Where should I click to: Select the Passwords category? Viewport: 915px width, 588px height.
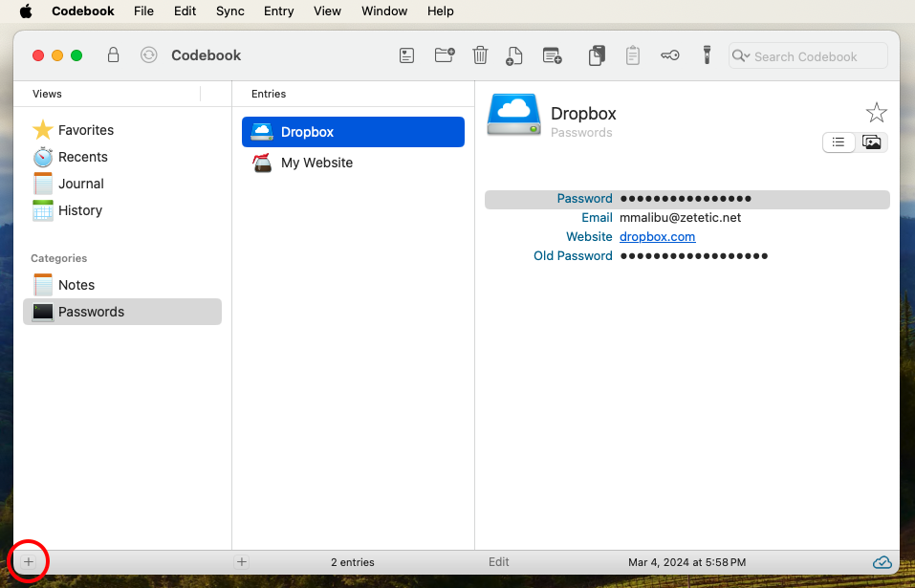[x=122, y=312]
